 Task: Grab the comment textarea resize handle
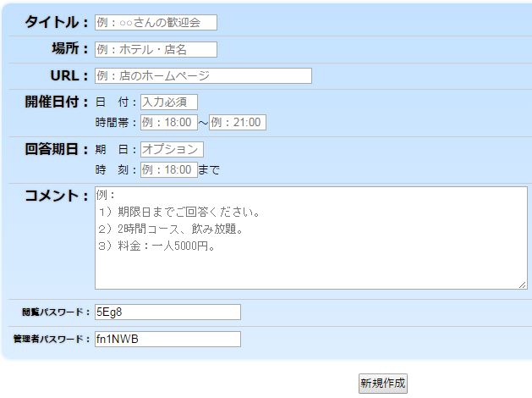coord(523,285)
